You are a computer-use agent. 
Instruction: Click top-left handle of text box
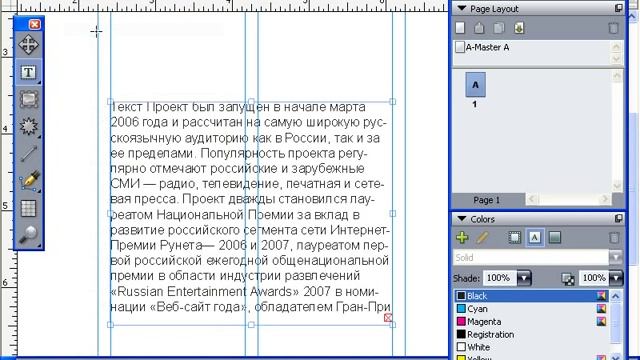point(110,101)
